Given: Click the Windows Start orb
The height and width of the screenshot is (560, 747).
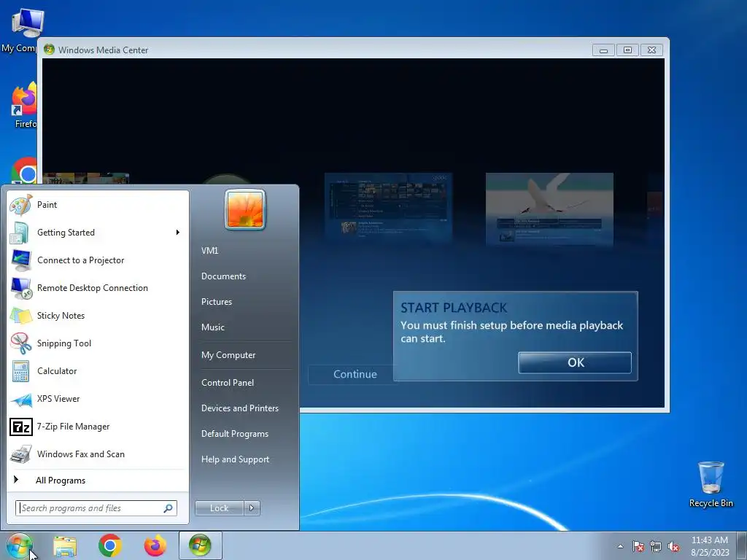Looking at the screenshot, I should 19,545.
